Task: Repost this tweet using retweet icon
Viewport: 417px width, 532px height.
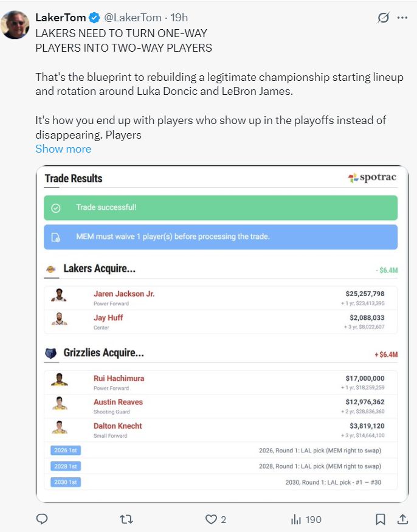Action: (x=126, y=519)
